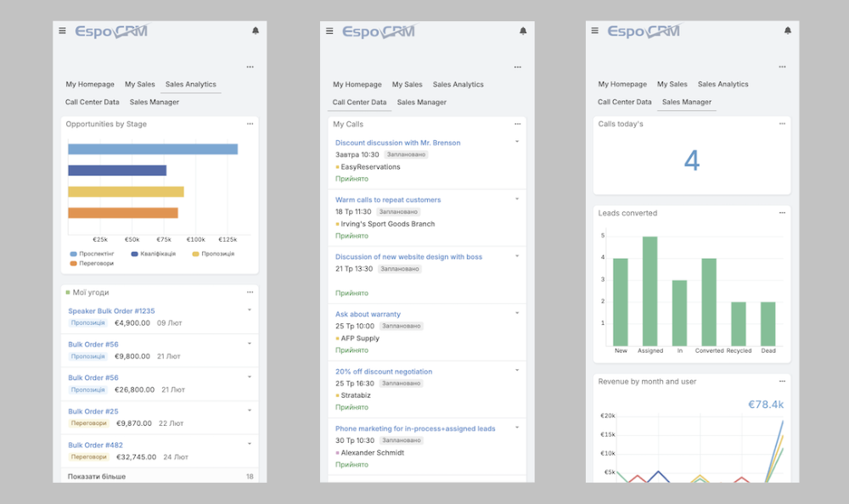Viewport: 849px width, 504px height.
Task: Click Irving's Sport Goods Branch account
Action: coord(388,224)
